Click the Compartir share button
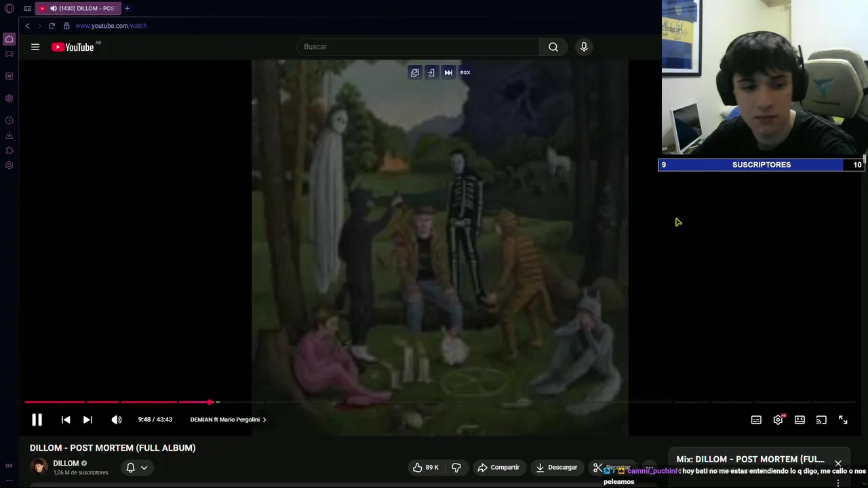Screen dimensions: 868x488 click(498, 468)
